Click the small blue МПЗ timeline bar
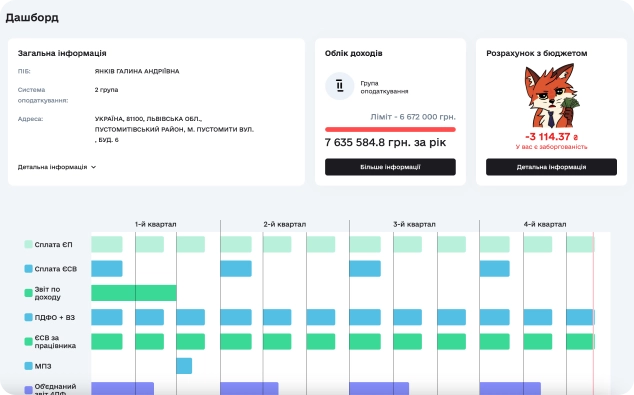 pyautogui.click(x=184, y=366)
